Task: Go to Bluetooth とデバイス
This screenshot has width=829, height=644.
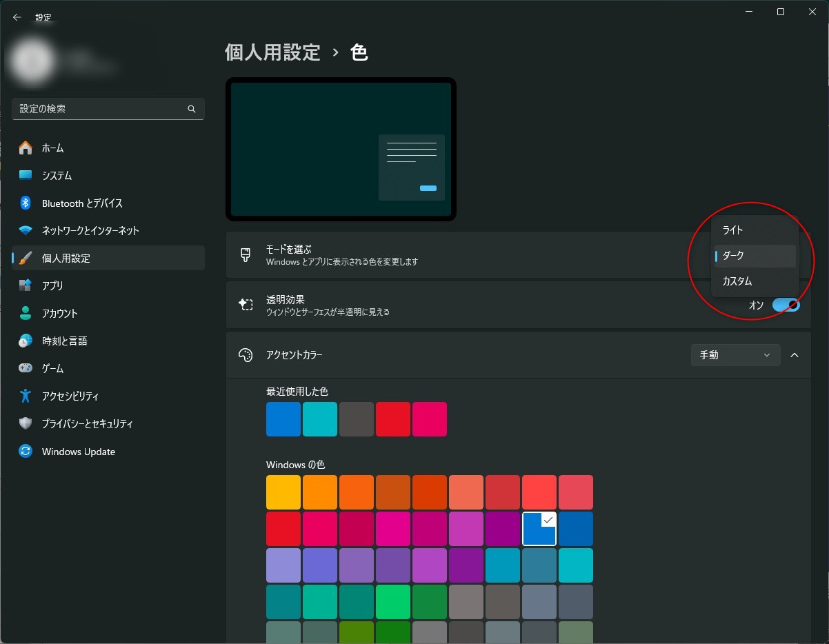Action: tap(108, 203)
